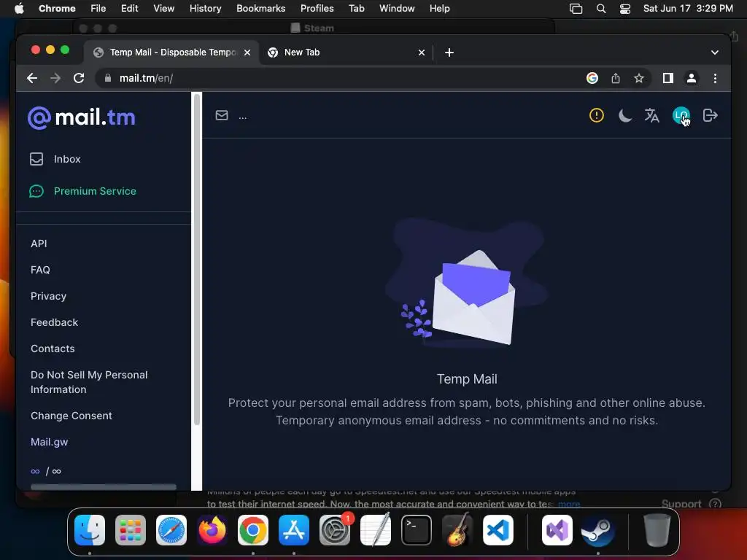The image size is (747, 560).
Task: Open the language translation menu
Action: [x=651, y=115]
